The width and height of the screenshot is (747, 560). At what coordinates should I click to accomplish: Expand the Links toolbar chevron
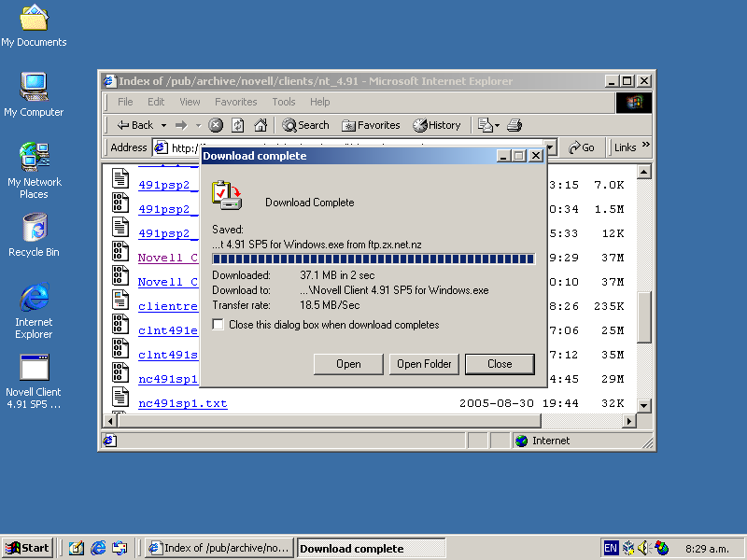pyautogui.click(x=646, y=145)
